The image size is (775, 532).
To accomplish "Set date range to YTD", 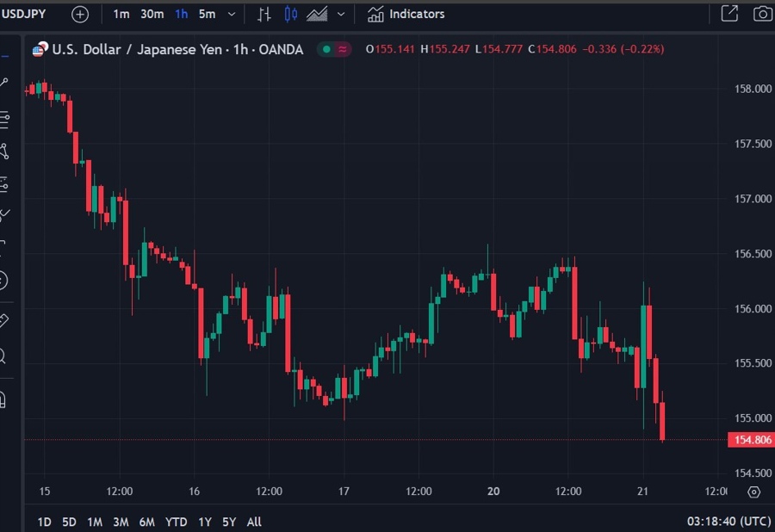I will pos(176,522).
